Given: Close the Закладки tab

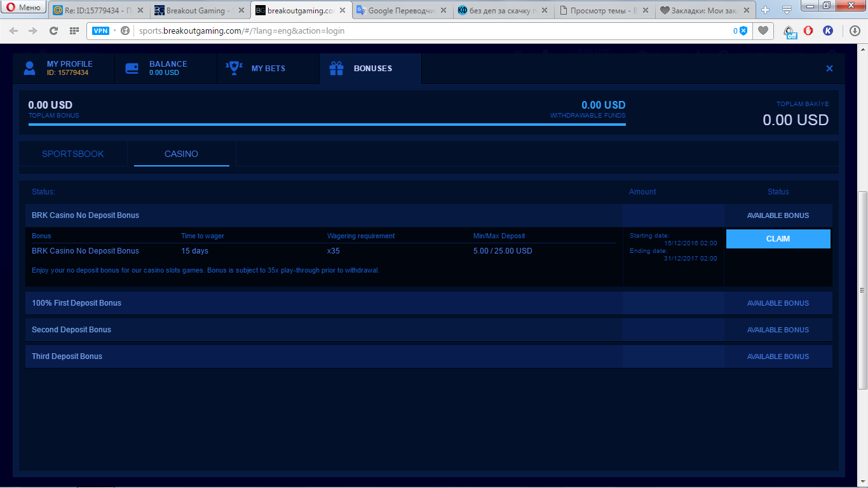Looking at the screenshot, I should [x=747, y=10].
